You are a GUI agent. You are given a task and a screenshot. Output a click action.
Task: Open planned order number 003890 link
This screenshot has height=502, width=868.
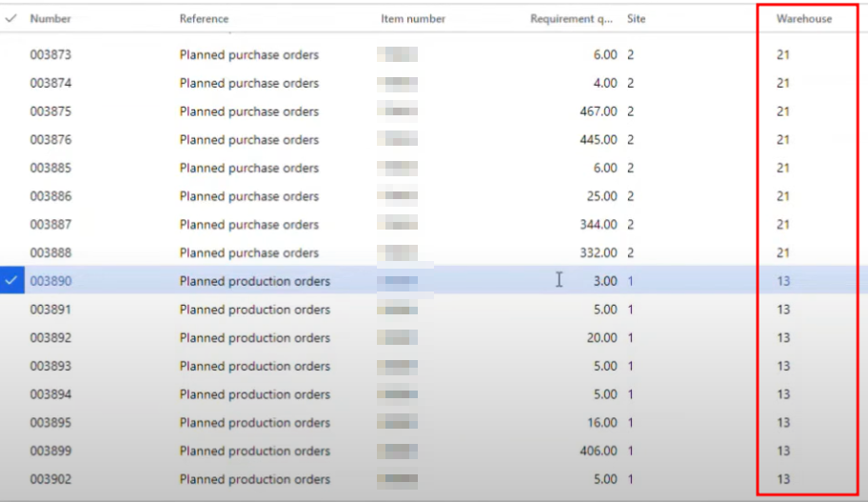tap(51, 281)
